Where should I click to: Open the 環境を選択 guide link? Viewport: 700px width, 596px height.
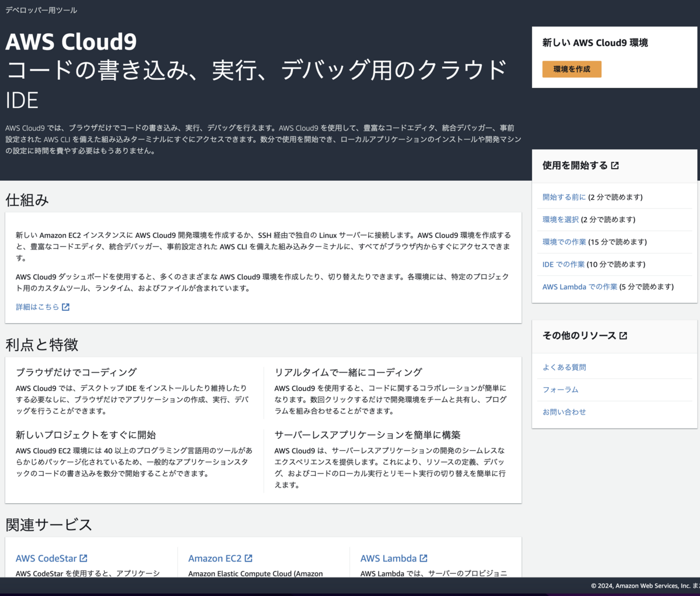(x=561, y=219)
